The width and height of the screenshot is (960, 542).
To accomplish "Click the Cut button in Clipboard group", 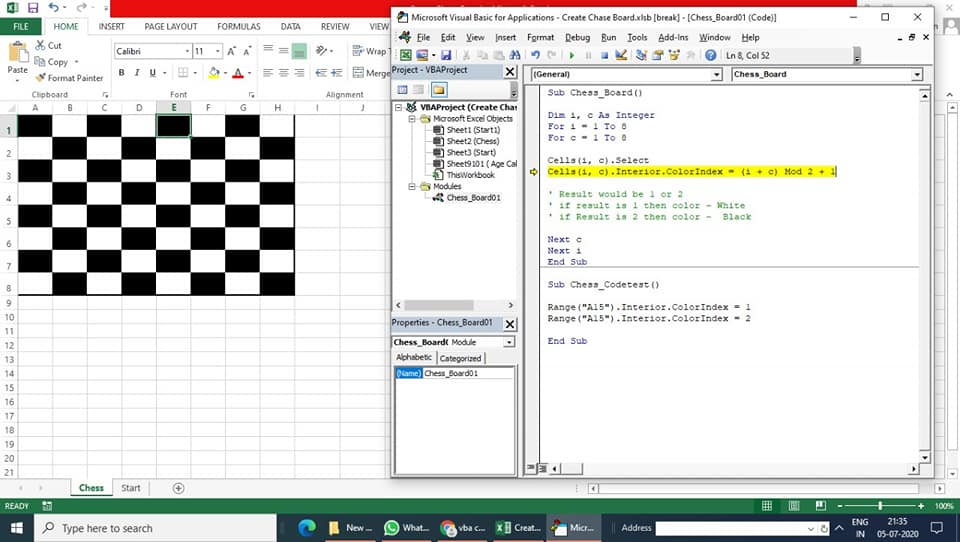I will (x=48, y=45).
